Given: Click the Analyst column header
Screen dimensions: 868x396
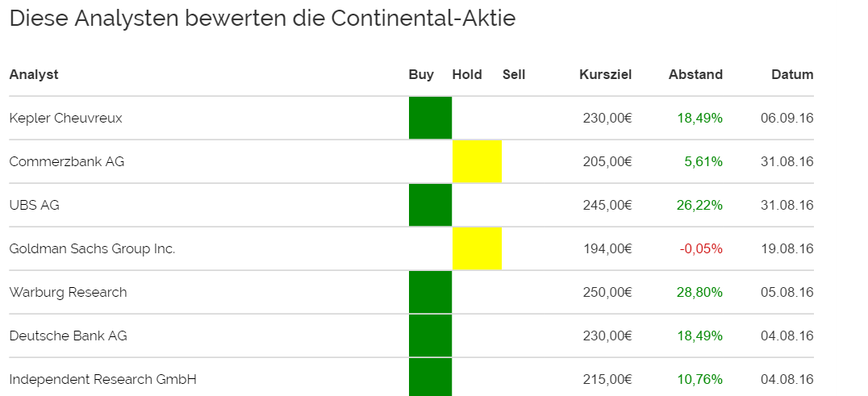Looking at the screenshot, I should pyautogui.click(x=34, y=75).
